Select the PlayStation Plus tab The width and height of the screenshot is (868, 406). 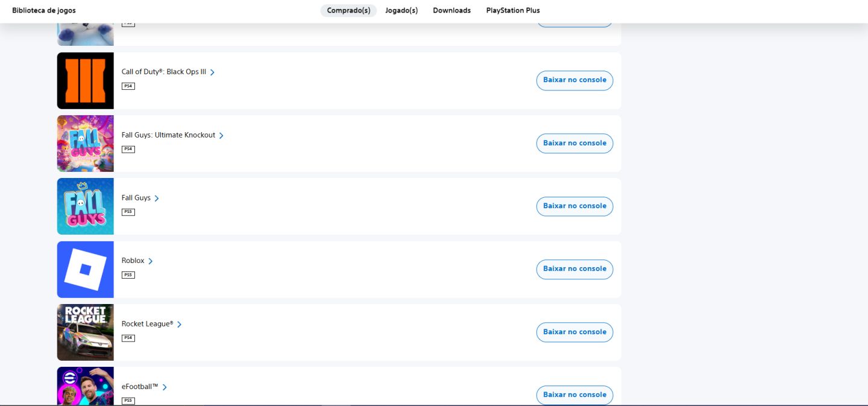point(513,11)
